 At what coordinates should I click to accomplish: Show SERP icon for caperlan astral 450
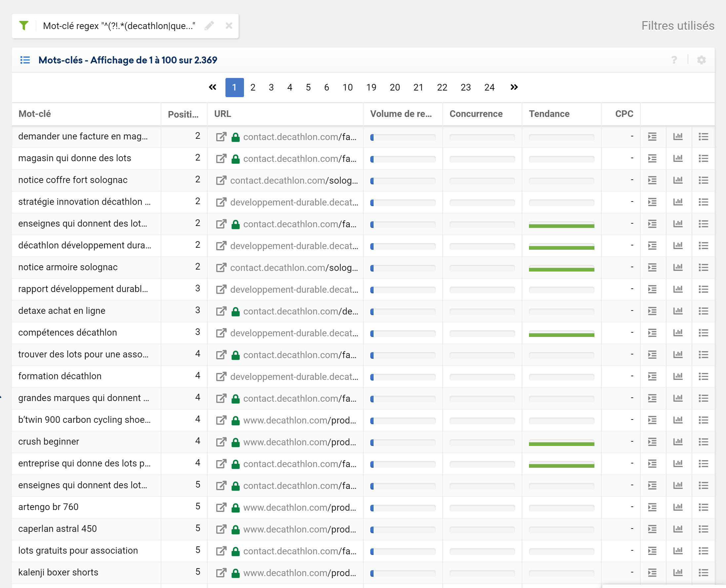pyautogui.click(x=652, y=529)
